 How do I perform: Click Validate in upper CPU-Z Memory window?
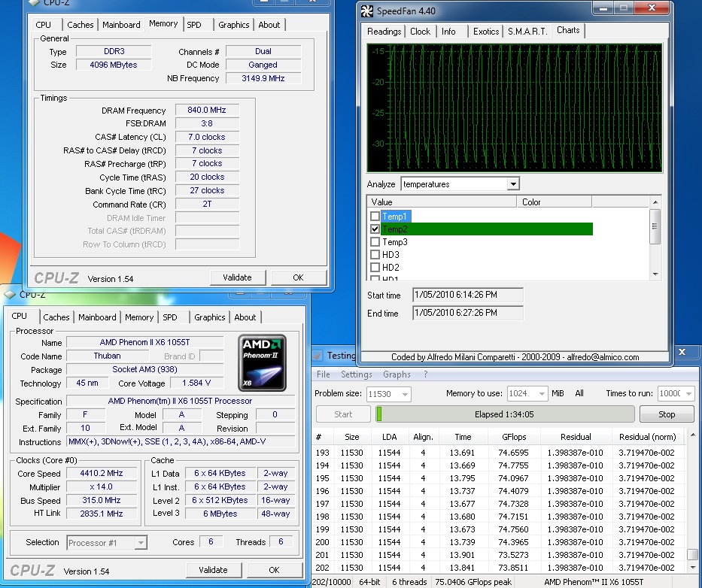tap(237, 277)
